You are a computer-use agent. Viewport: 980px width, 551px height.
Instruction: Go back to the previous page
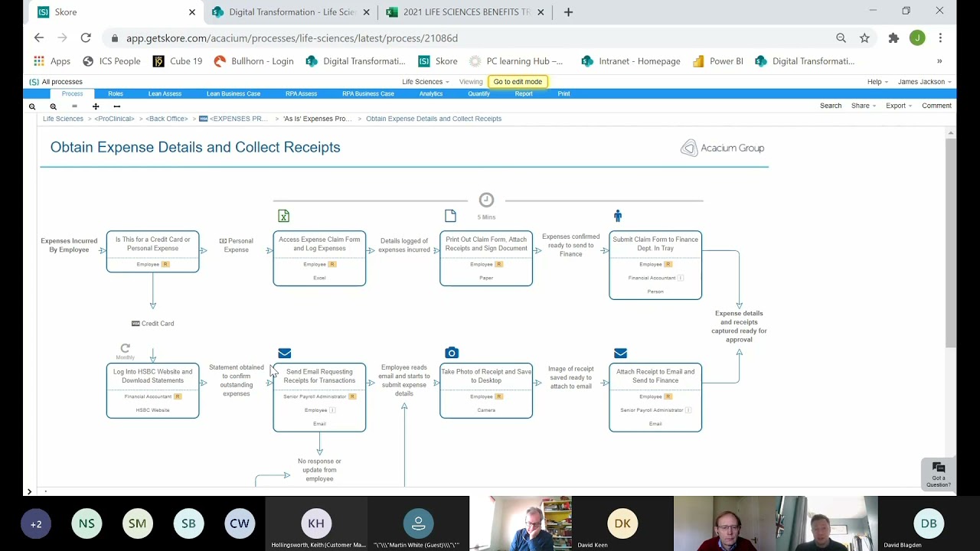point(39,37)
